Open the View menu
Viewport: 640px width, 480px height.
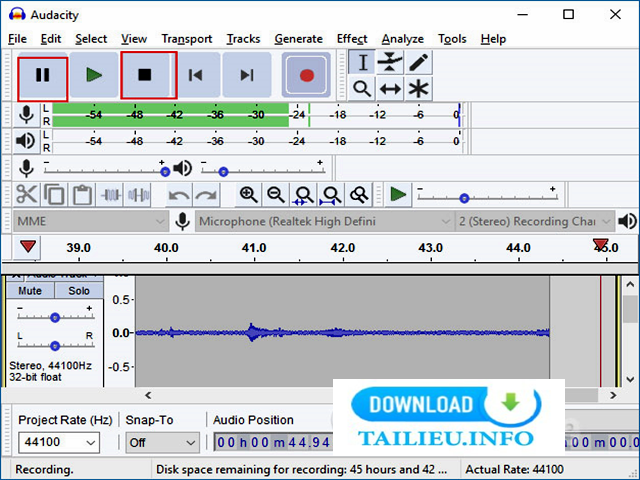(x=134, y=39)
